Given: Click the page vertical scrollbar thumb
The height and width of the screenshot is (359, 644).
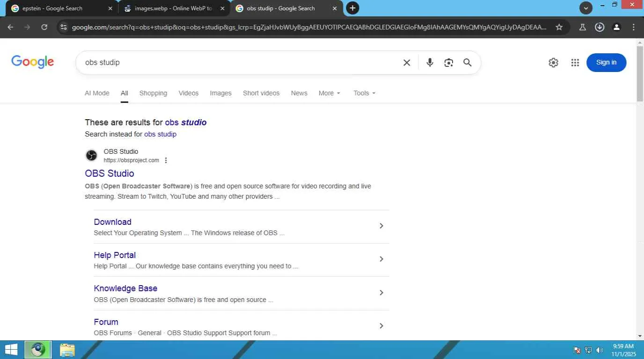Looking at the screenshot, I should point(640,74).
